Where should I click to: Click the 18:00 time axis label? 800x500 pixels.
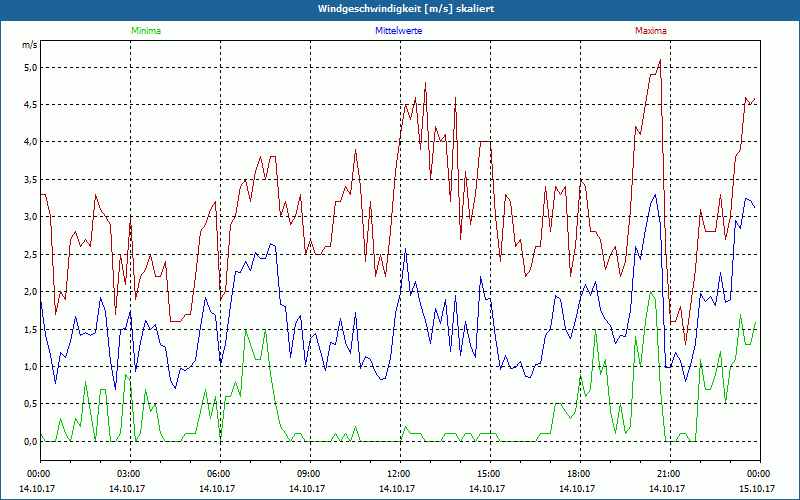(580, 474)
